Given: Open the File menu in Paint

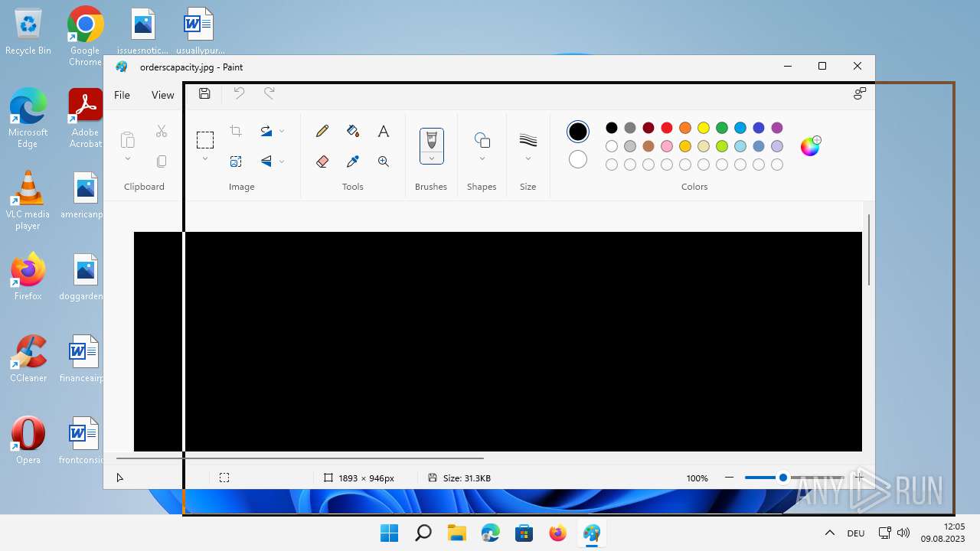Looking at the screenshot, I should pos(122,95).
